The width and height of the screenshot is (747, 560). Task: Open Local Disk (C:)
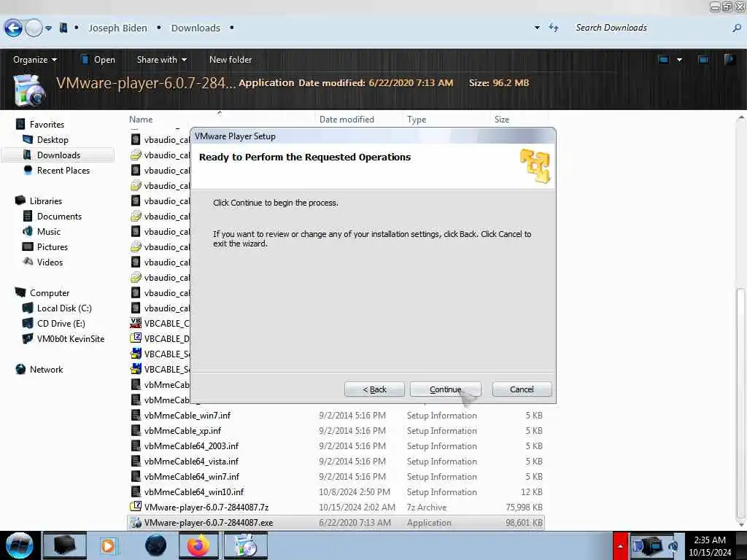tap(64, 308)
